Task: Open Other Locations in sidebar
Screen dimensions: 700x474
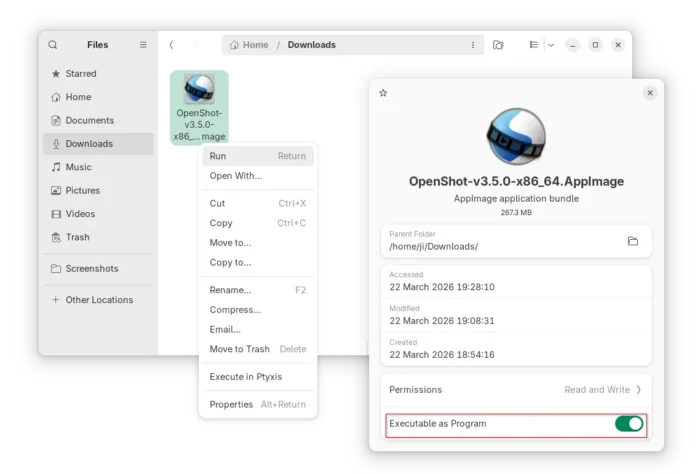Action: [x=99, y=300]
